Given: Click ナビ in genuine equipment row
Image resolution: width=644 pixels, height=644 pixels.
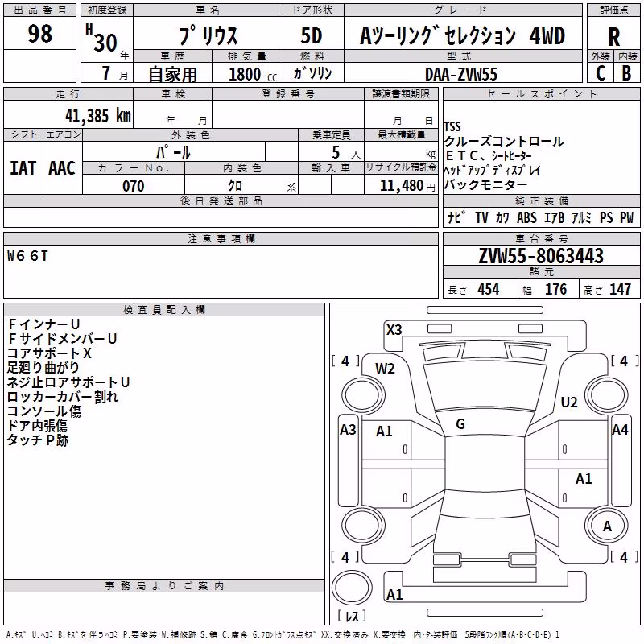Looking at the screenshot, I should tap(456, 217).
